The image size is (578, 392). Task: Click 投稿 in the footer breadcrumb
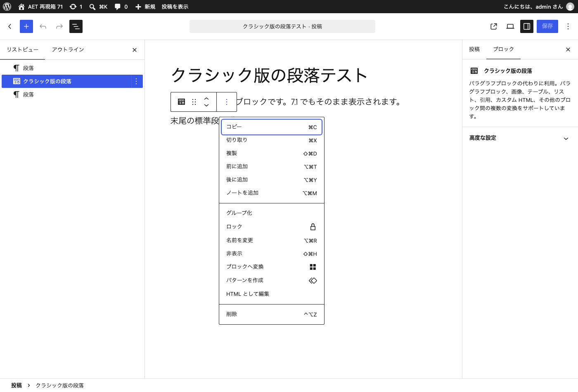(17, 385)
